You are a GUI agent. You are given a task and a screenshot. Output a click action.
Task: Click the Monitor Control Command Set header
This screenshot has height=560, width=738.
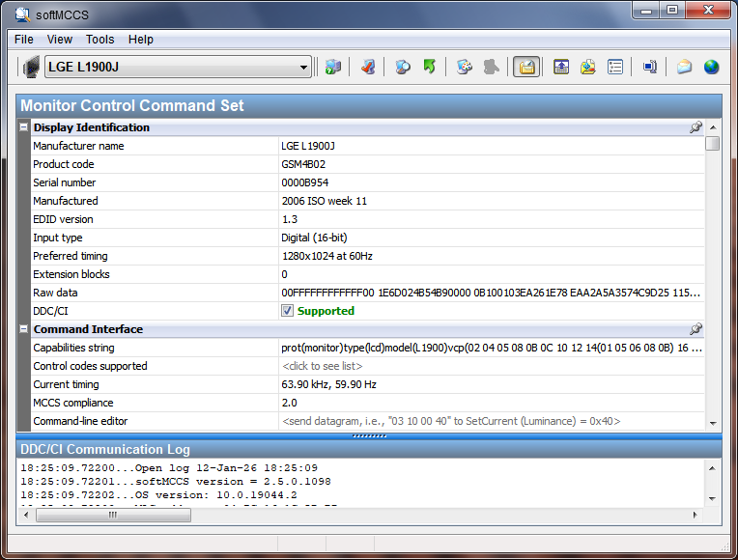pos(369,105)
